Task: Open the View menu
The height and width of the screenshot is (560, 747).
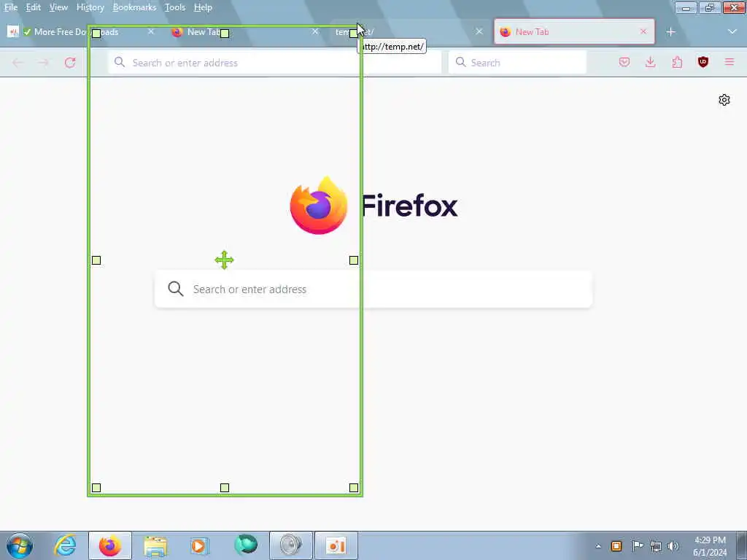Action: coord(58,7)
